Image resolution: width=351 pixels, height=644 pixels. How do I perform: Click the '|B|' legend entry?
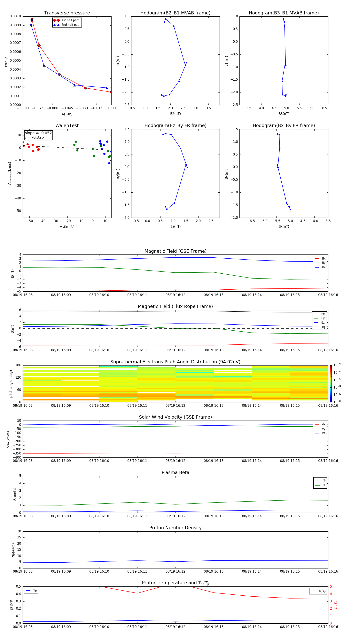tap(320, 327)
